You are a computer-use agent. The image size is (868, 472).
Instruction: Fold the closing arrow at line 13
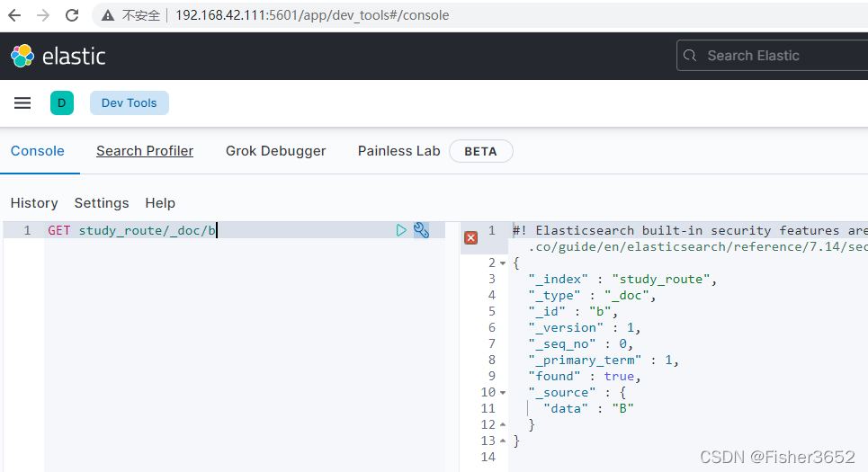pyautogui.click(x=503, y=441)
